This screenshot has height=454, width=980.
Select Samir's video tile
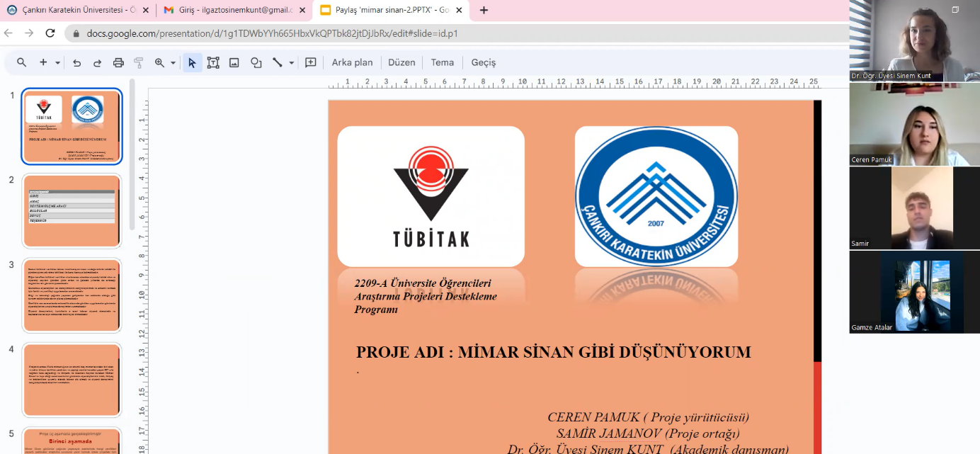[915, 208]
